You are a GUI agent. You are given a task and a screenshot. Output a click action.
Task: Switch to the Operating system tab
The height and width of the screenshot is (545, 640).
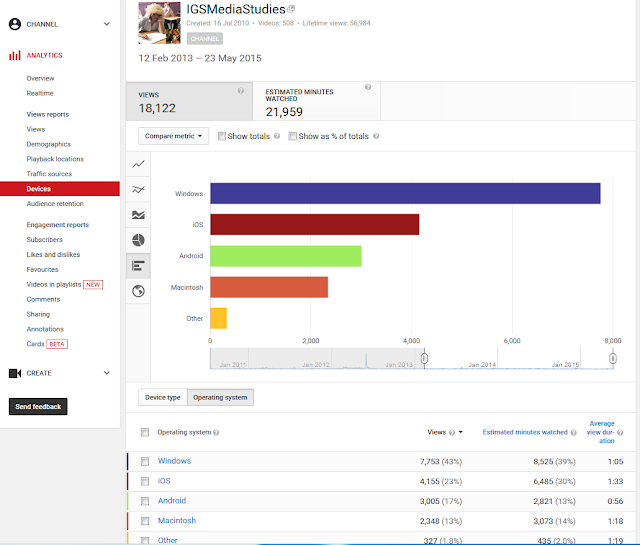[x=220, y=397]
